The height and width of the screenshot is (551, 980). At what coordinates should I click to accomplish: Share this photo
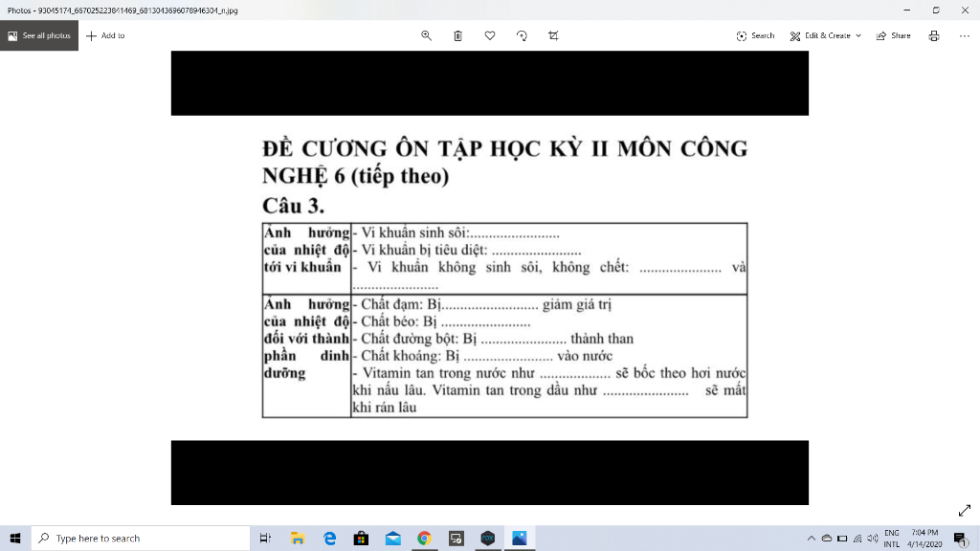coord(894,35)
